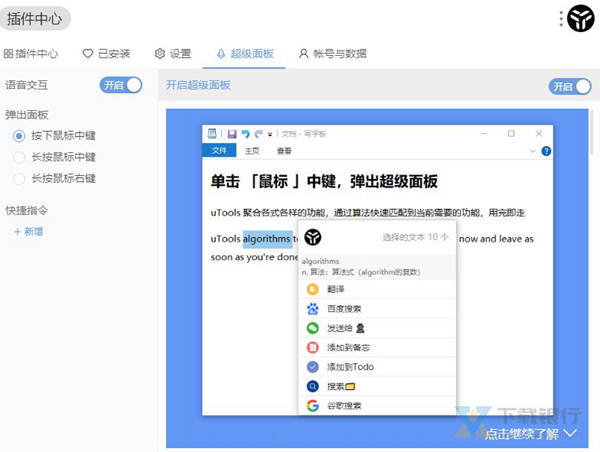The width and height of the screenshot is (600, 452).
Task: Click the undo arrow in the WordPad preview
Action: [246, 134]
